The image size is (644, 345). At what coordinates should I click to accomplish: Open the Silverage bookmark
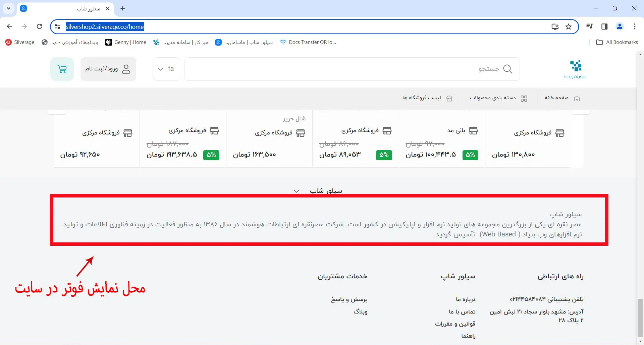pyautogui.click(x=20, y=42)
